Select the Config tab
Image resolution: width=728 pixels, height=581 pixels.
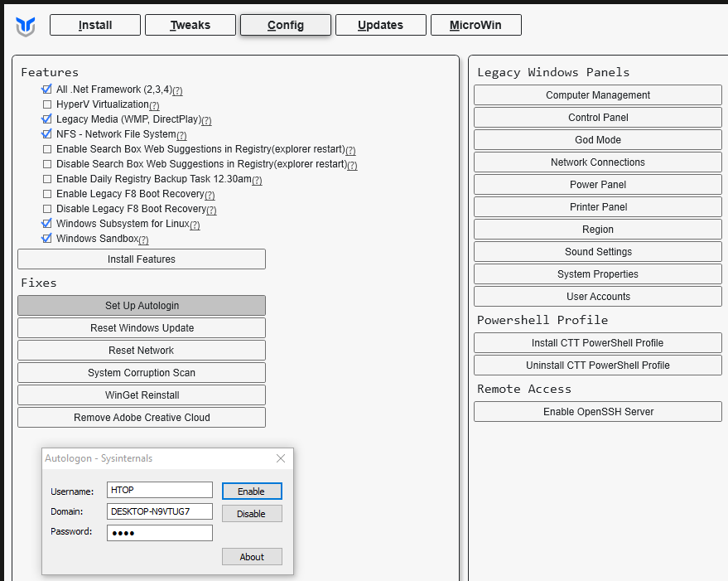tap(286, 25)
